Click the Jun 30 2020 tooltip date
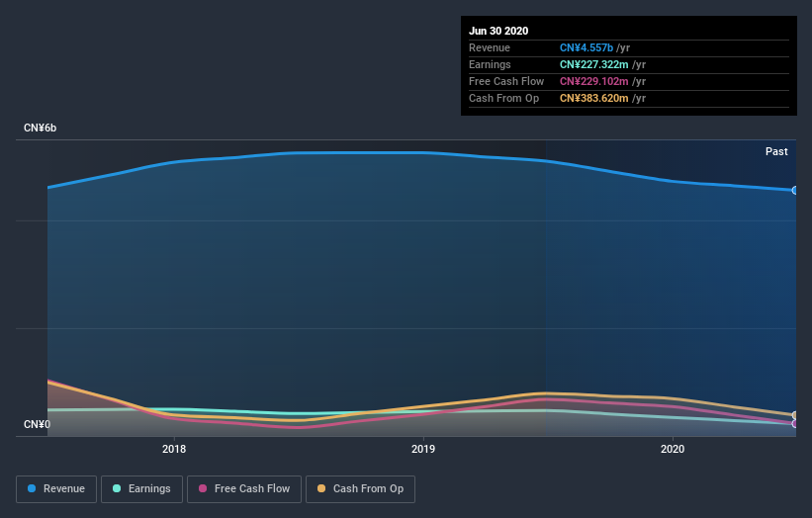This screenshot has width=812, height=518. [x=498, y=31]
